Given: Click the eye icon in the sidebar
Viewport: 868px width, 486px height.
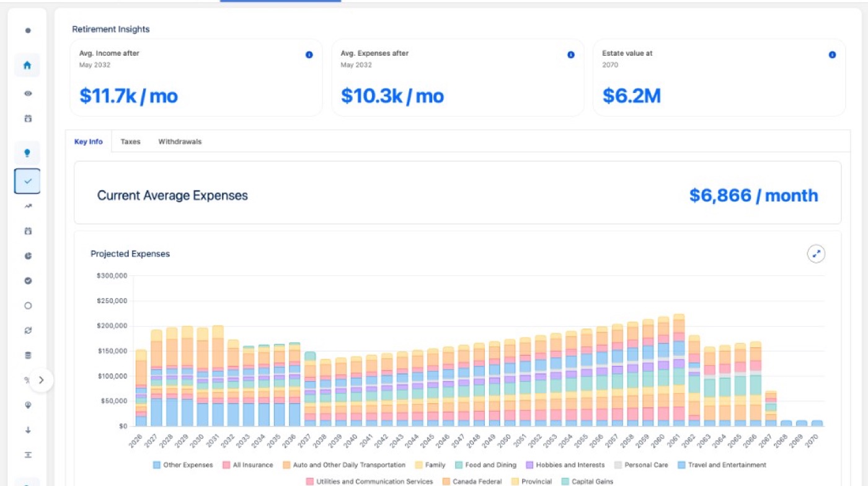Looking at the screenshot, I should click(x=27, y=94).
